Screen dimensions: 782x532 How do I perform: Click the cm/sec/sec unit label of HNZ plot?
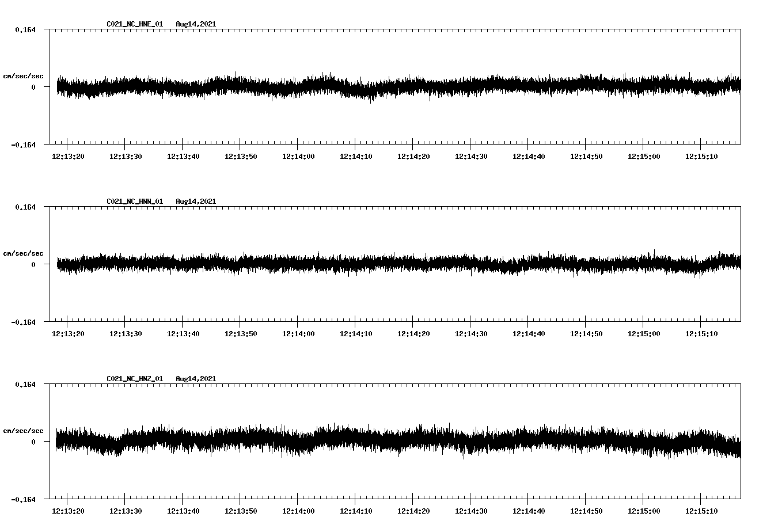(x=23, y=431)
